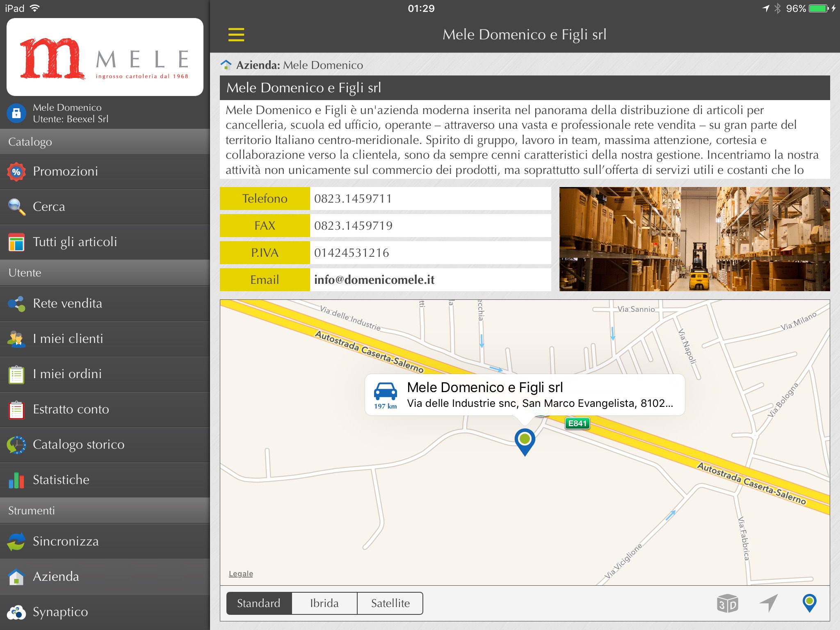Click the battery indicator in status bar
This screenshot has height=630, width=840.
819,8
